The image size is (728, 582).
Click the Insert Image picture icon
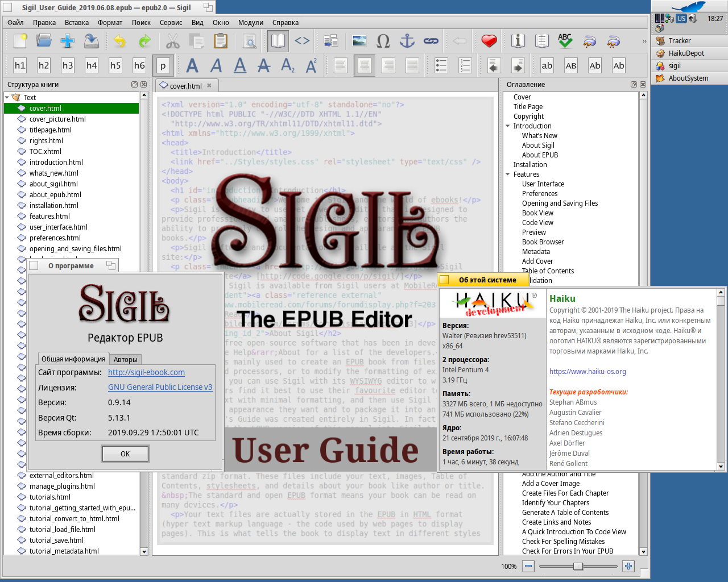coord(359,41)
